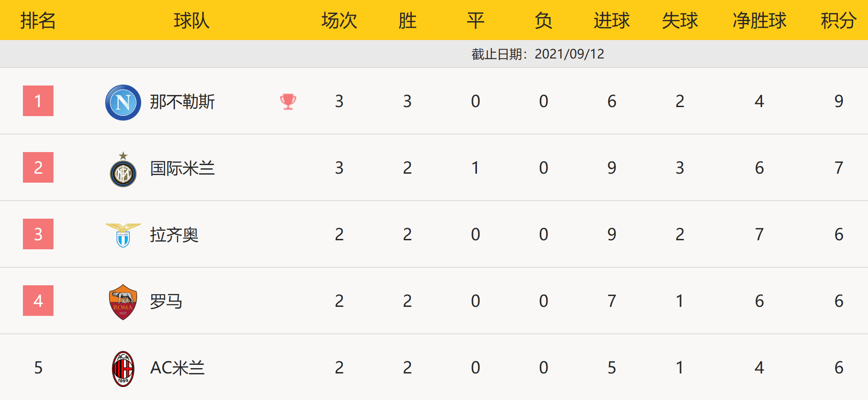The width and height of the screenshot is (868, 400).
Task: Click the 截止日期 2021/09/12 date text
Action: 538,54
